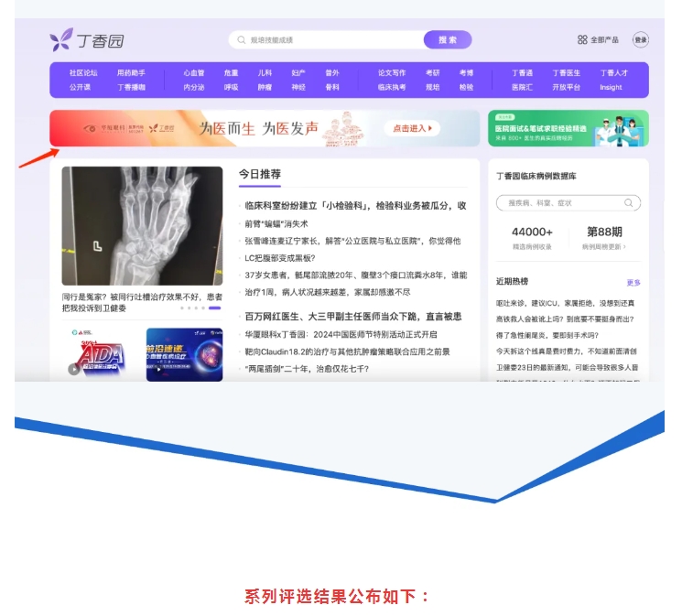
Task: Click the 丁香园 logo
Action: pos(87,40)
